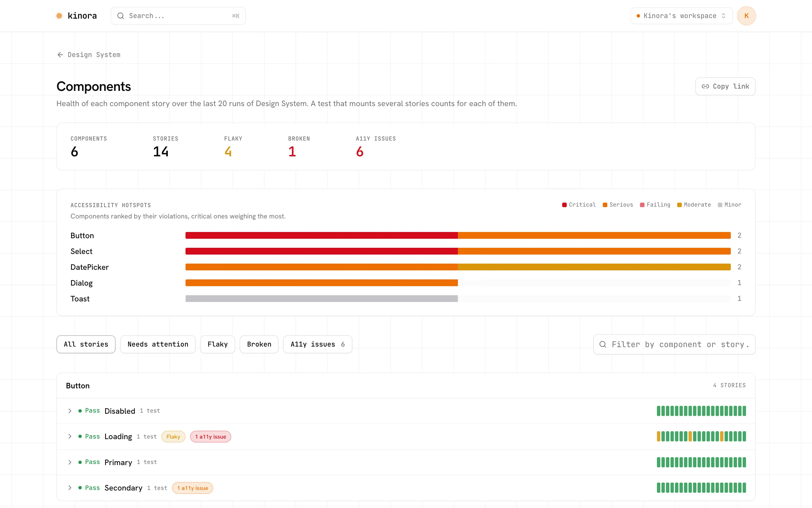Click the Loading run history strip

pyautogui.click(x=701, y=436)
